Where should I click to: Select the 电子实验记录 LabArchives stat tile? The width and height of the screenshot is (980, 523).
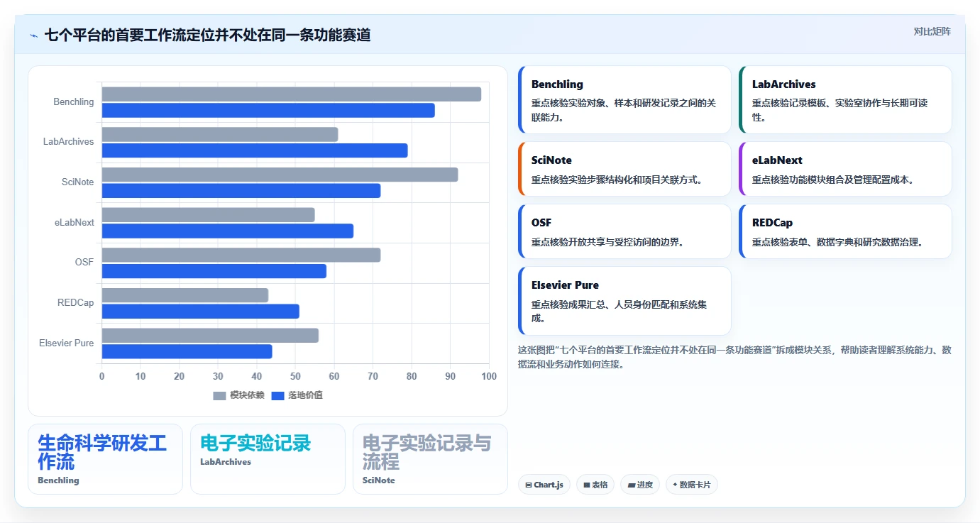point(268,459)
